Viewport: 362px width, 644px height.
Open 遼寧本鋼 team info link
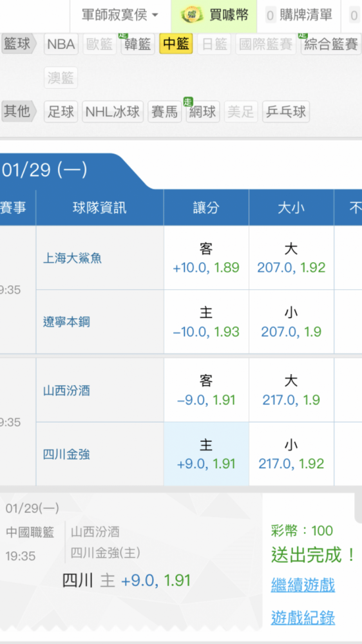66,322
